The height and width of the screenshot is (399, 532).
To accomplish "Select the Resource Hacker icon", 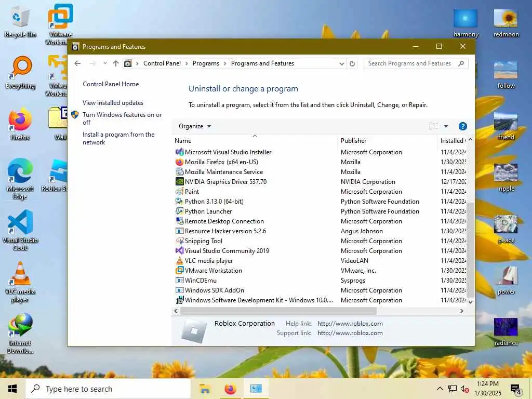I will (179, 231).
